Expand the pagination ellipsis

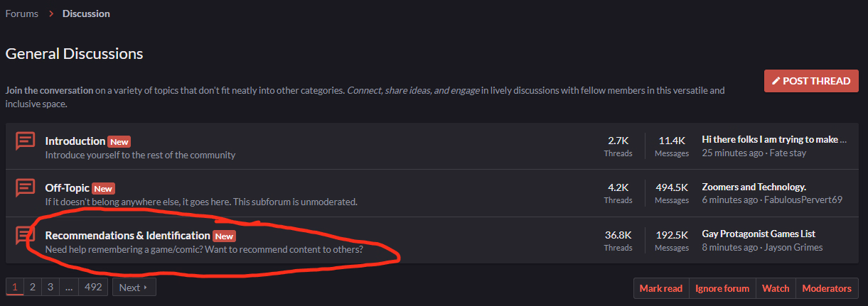tap(69, 287)
